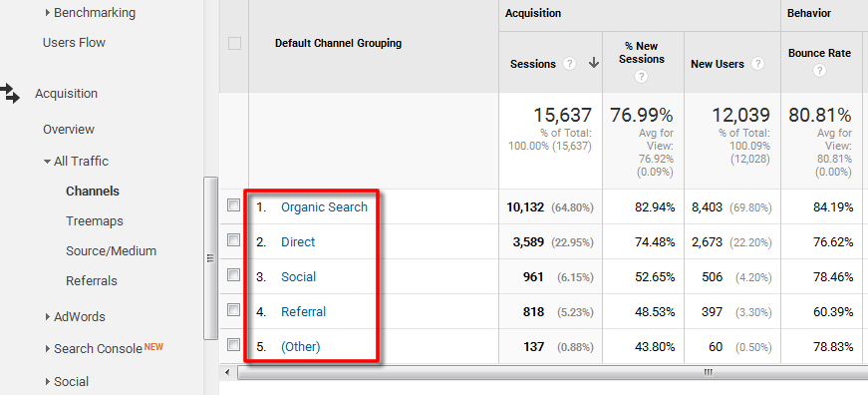
Task: Click the sidebar vertical scrollbar
Action: pyautogui.click(x=211, y=258)
